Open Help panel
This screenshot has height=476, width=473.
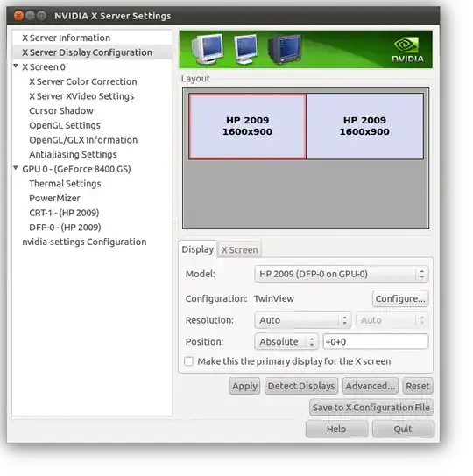pos(336,430)
